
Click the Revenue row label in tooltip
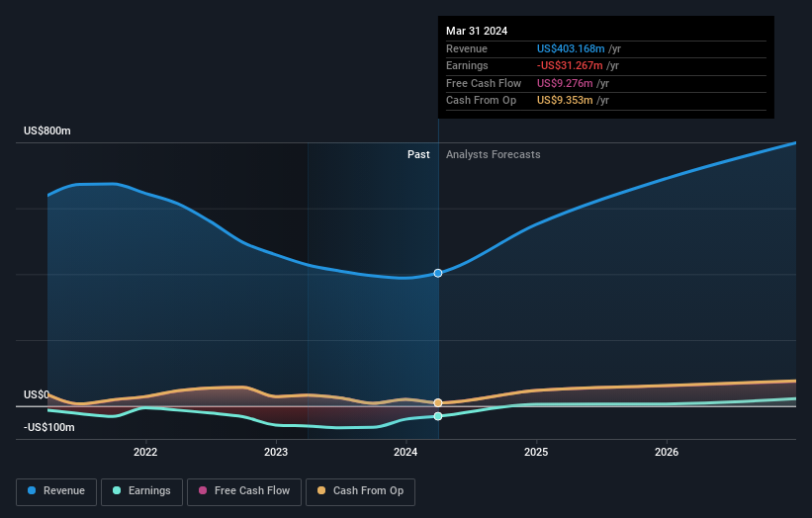pyautogui.click(x=467, y=48)
